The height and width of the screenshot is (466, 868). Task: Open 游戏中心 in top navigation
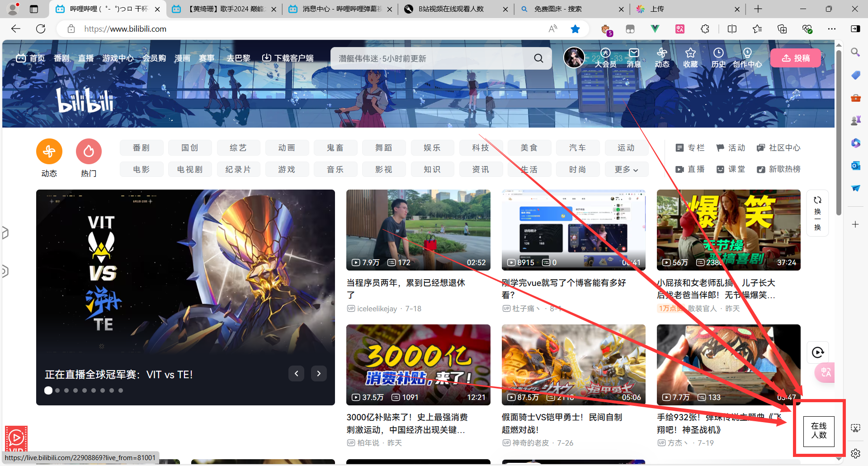point(118,58)
